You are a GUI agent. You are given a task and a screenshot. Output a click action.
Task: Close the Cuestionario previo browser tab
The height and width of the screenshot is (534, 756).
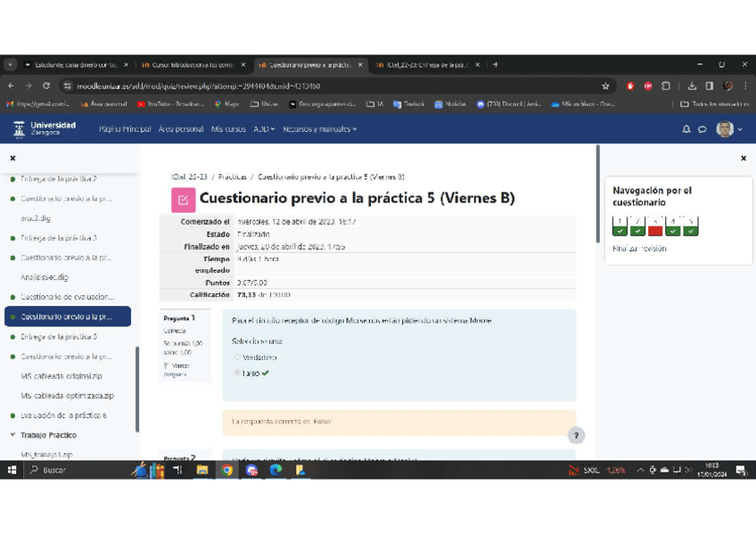[360, 64]
